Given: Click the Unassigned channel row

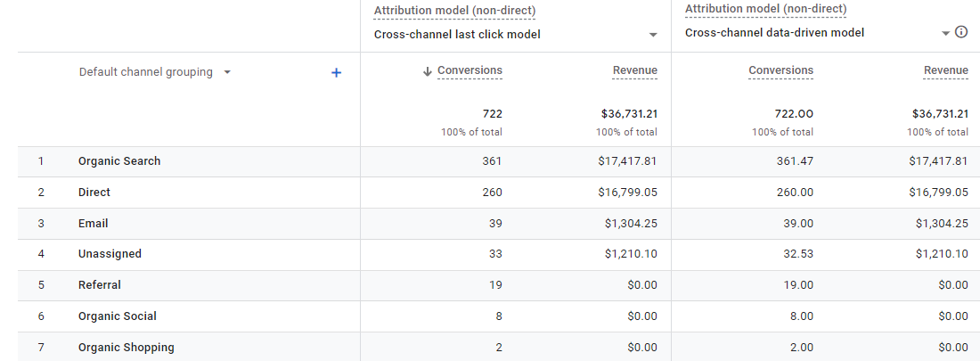Looking at the screenshot, I should click(110, 254).
